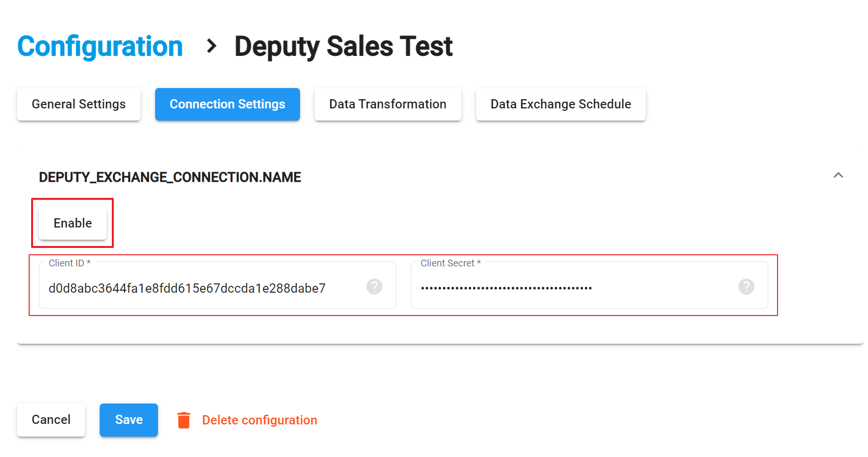Go to the Data Exchange Schedule tab
868x457 pixels.
tap(560, 105)
